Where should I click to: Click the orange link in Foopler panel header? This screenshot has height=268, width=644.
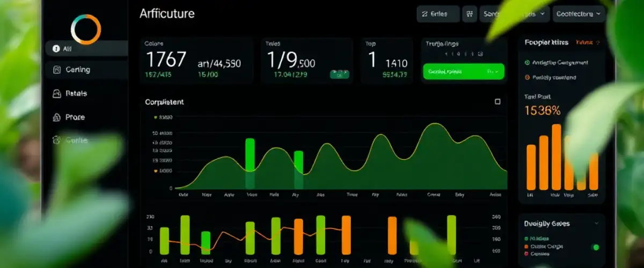pos(588,42)
